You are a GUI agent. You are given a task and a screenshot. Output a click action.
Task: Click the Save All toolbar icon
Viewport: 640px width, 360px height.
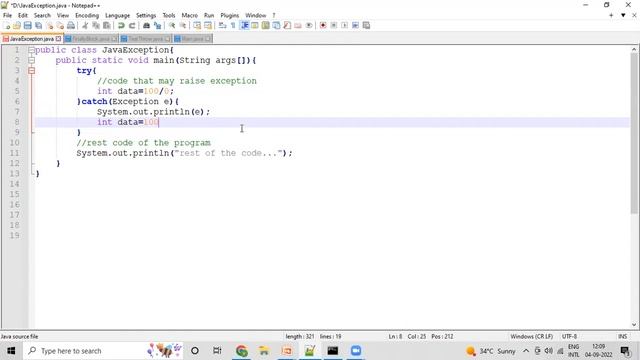(38, 25)
